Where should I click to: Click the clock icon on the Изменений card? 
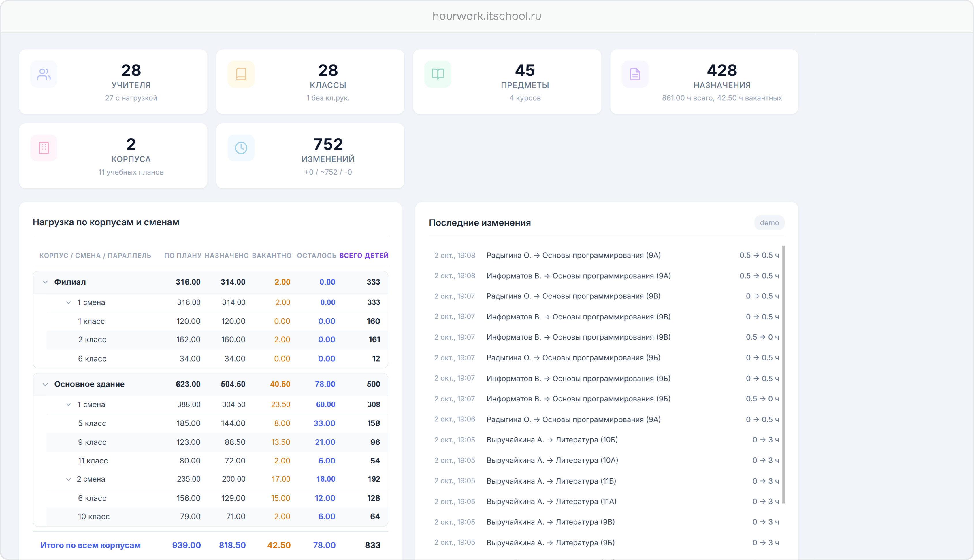click(x=241, y=148)
